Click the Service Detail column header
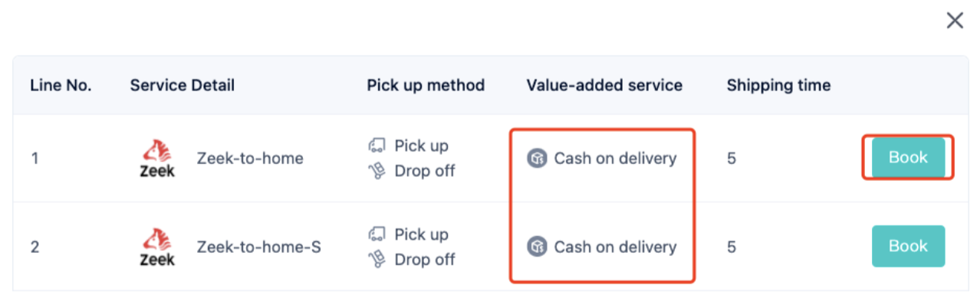 183,85
